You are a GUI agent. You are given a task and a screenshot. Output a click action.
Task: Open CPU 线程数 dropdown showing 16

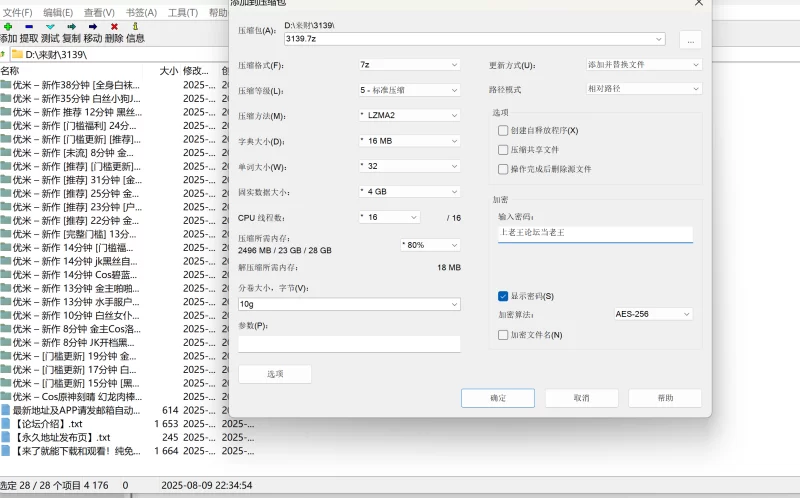[389, 217]
